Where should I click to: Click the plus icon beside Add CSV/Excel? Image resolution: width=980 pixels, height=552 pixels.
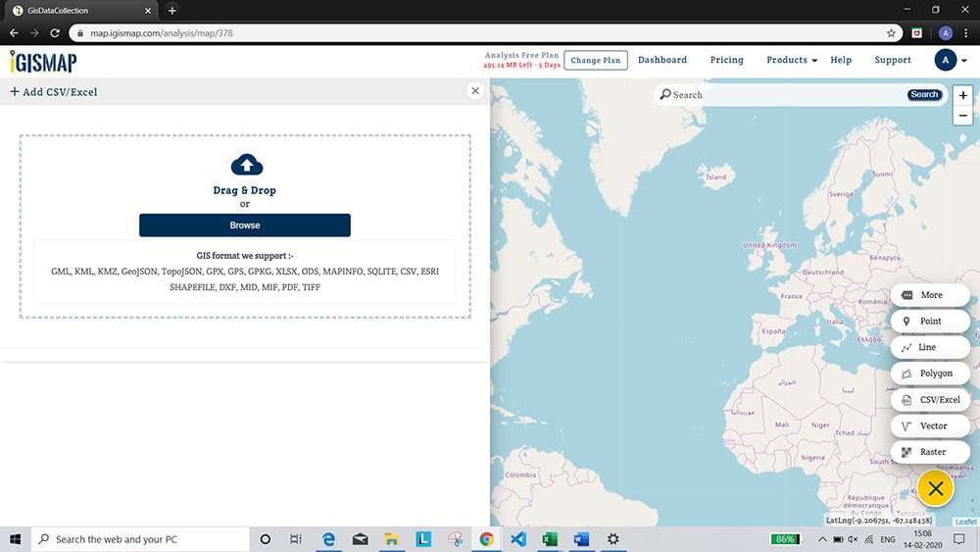(15, 92)
